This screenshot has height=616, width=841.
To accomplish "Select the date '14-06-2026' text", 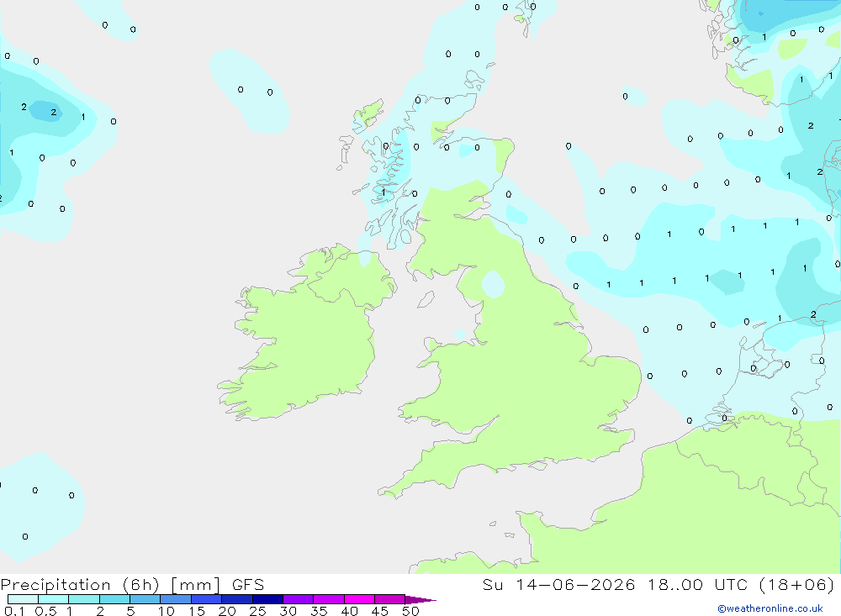I will tap(575, 585).
